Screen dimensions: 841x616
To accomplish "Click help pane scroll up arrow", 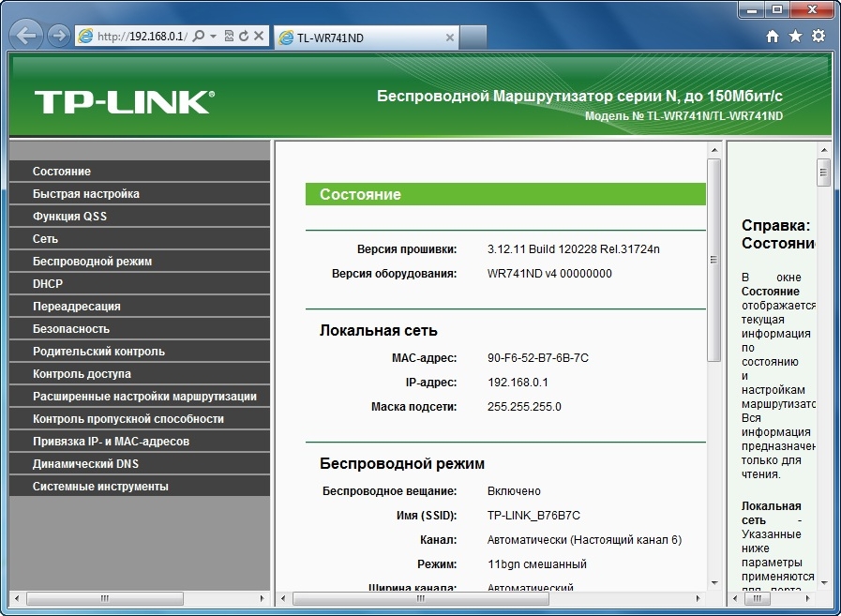I will [823, 150].
